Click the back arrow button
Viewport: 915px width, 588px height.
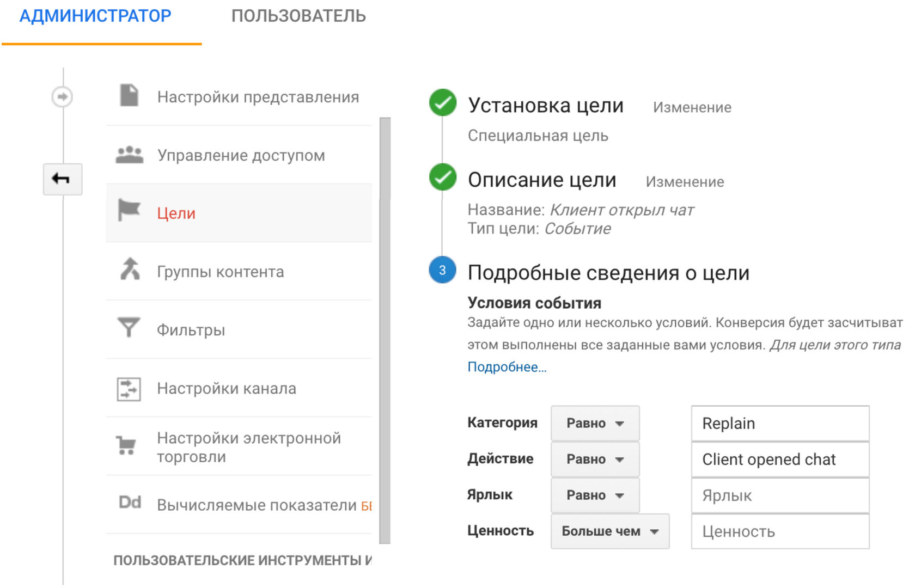click(x=63, y=179)
